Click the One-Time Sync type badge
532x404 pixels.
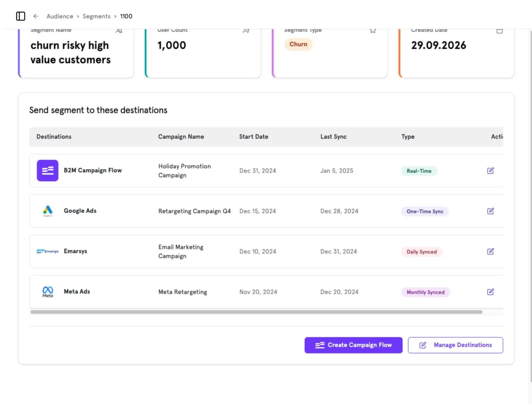tap(425, 211)
